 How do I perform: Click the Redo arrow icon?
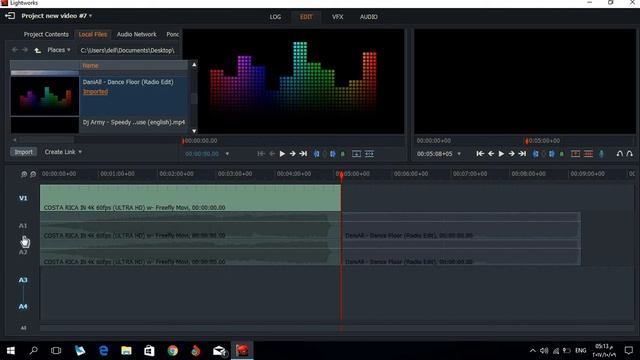coord(630,154)
